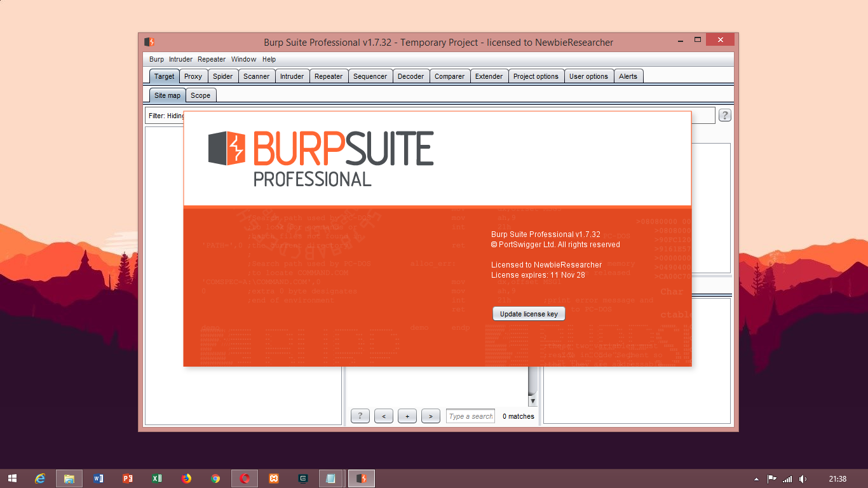Screen dimensions: 868x488
Task: Open the User options tab
Action: point(588,76)
